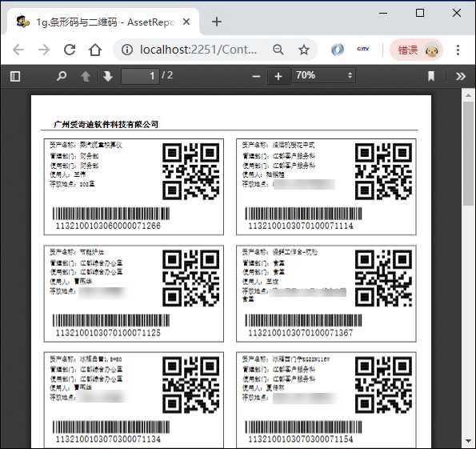Toggle the PDF viewer sidebar
The image size is (476, 449).
[x=15, y=76]
